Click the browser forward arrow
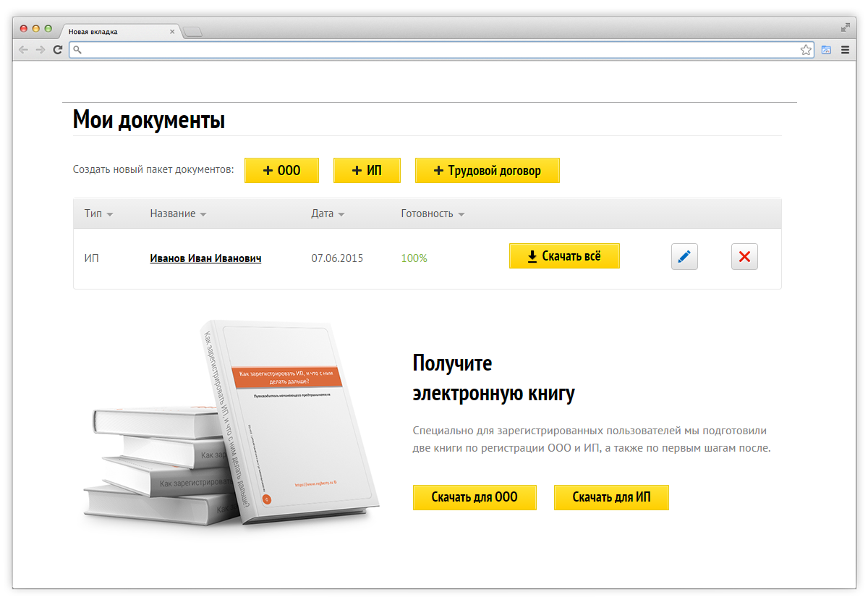Viewport: 868px width, 600px height. click(41, 50)
